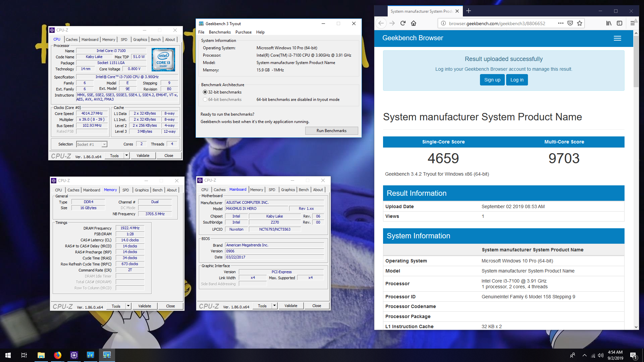Toggle Firefox sidebar icon
Viewport: 644px width, 362px height.
click(619, 23)
